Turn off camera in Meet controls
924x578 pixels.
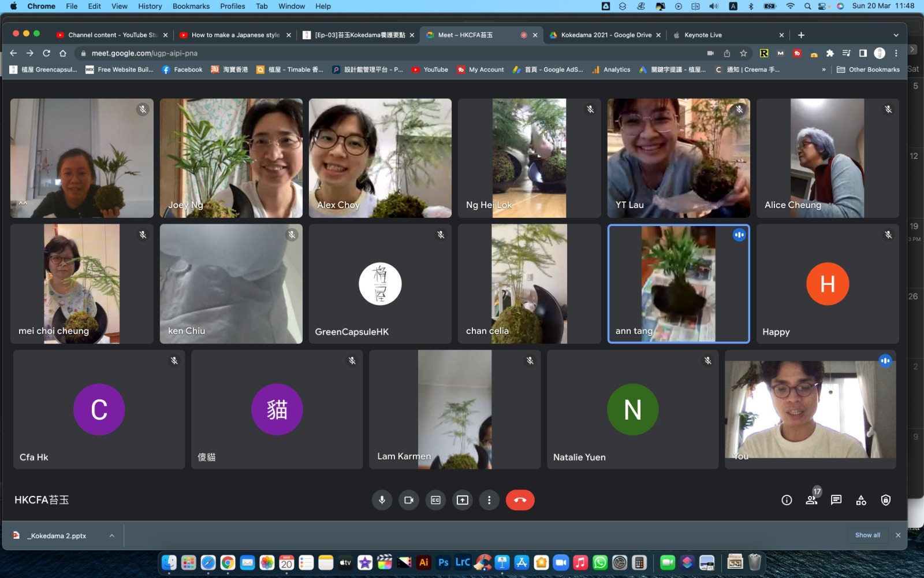pos(409,500)
